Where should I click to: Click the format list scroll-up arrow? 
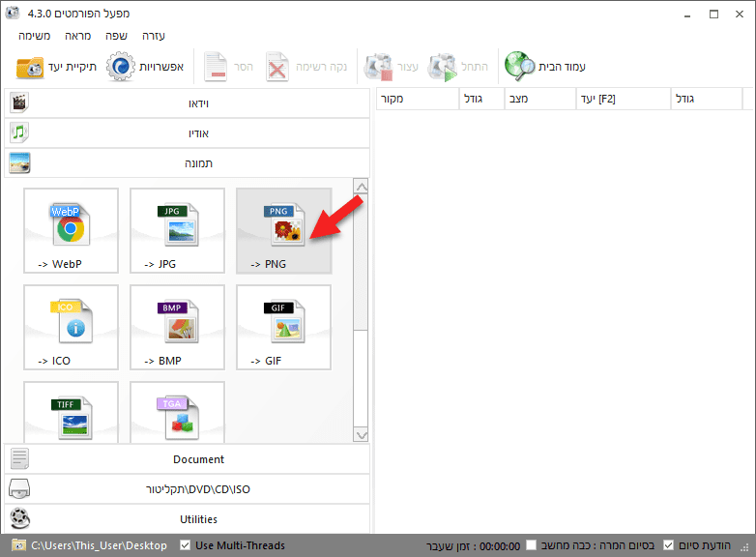[x=361, y=186]
